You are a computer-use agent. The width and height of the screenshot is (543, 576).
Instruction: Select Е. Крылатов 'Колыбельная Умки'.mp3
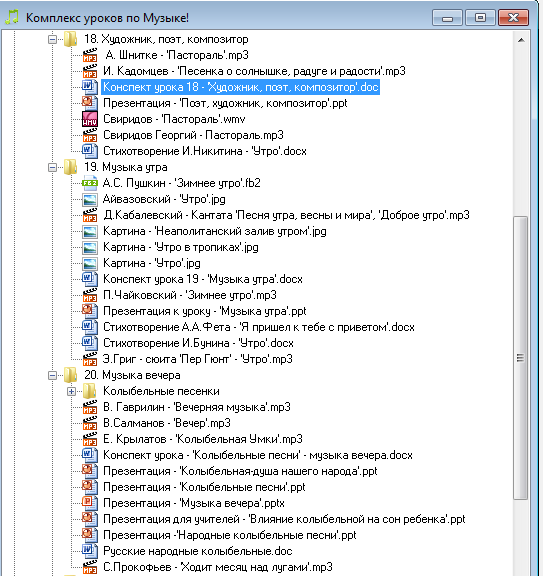[x=202, y=439]
